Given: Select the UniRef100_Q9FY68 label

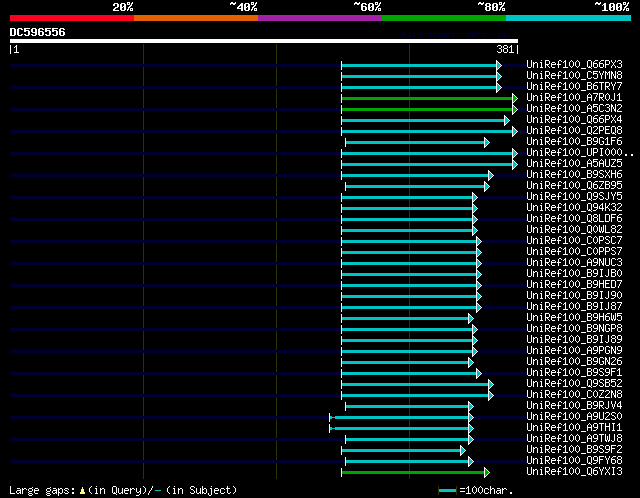Looking at the screenshot, I should pos(574,461).
